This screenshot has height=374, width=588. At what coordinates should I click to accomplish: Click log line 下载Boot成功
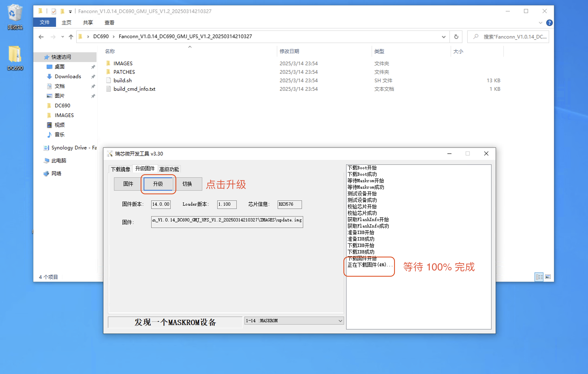(x=362, y=174)
